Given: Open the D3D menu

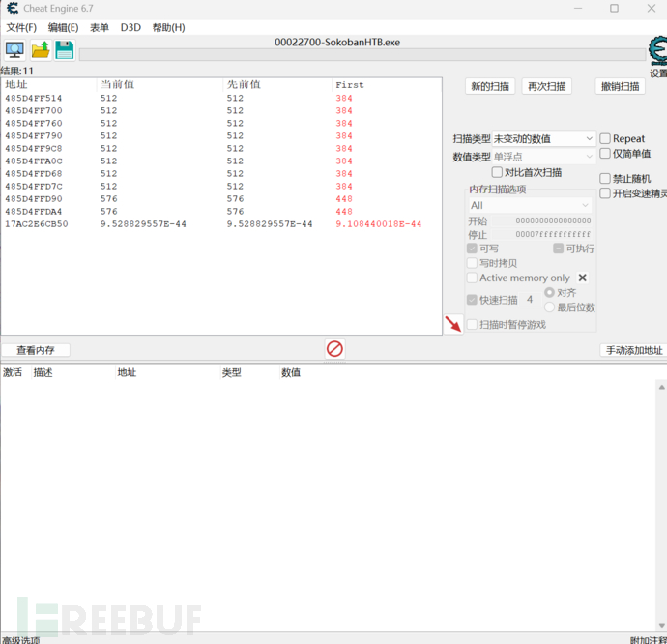Looking at the screenshot, I should coord(130,28).
